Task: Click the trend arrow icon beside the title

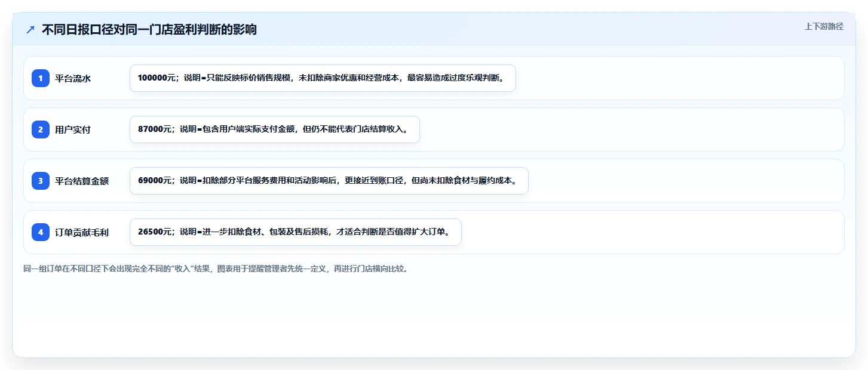Action: [30, 29]
